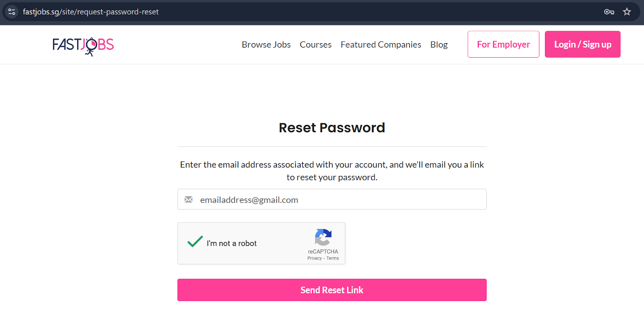Open the Browse Jobs menu item
The image size is (644, 320).
coord(266,44)
